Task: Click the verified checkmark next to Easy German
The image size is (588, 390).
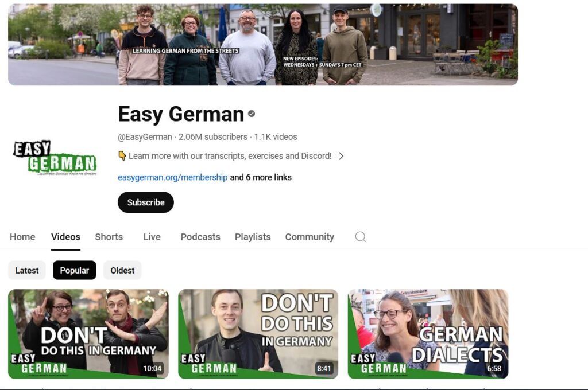Action: tap(251, 114)
